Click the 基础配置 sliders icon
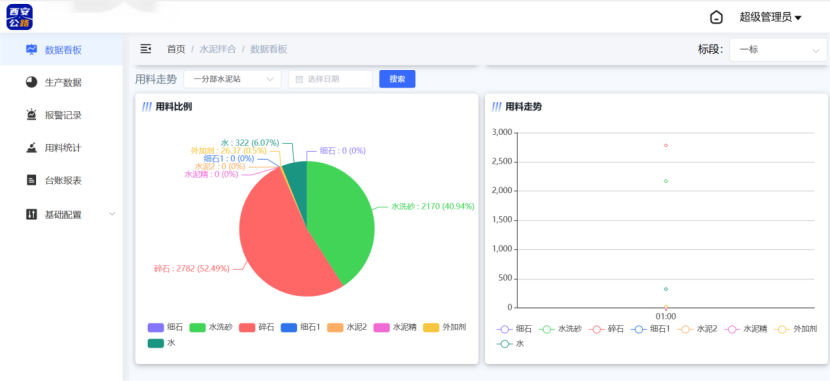Image resolution: width=830 pixels, height=381 pixels. tap(32, 214)
